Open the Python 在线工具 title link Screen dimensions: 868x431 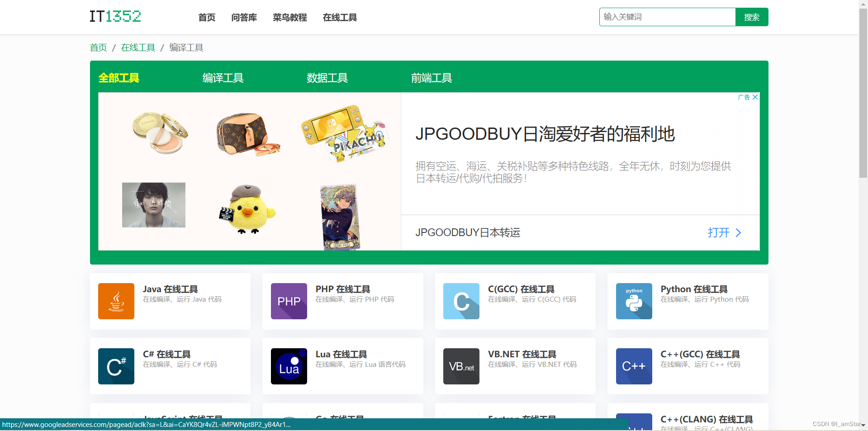tap(694, 289)
